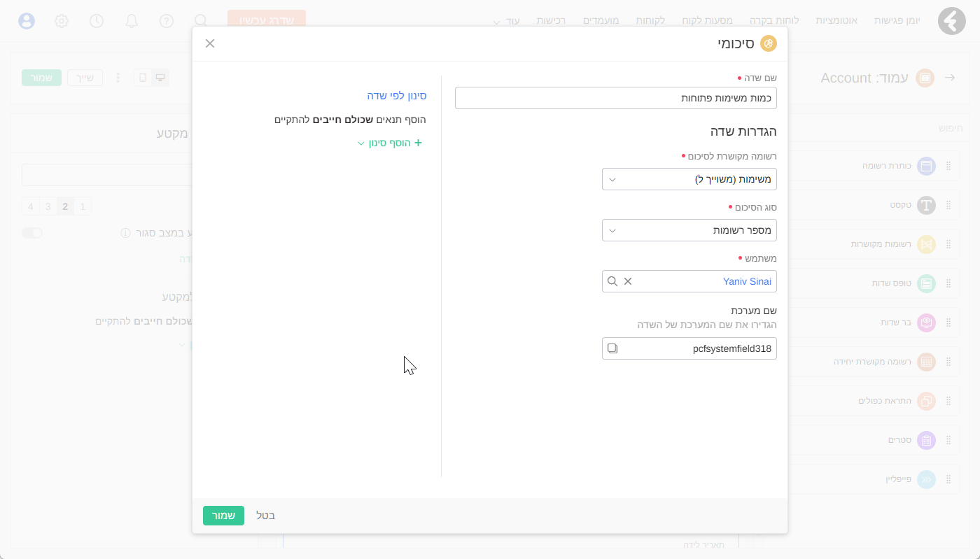Cancel the dialog with בטל
This screenshot has height=559, width=980.
[265, 516]
